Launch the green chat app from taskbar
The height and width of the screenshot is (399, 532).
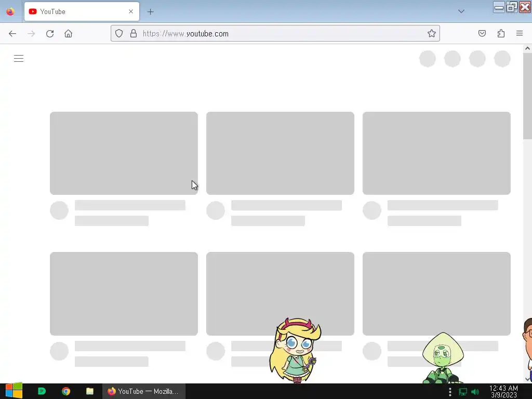click(x=42, y=391)
